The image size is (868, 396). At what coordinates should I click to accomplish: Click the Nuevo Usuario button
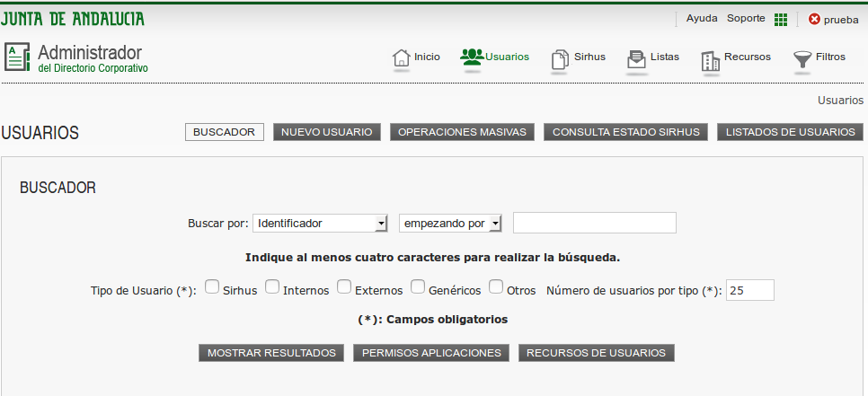point(326,132)
